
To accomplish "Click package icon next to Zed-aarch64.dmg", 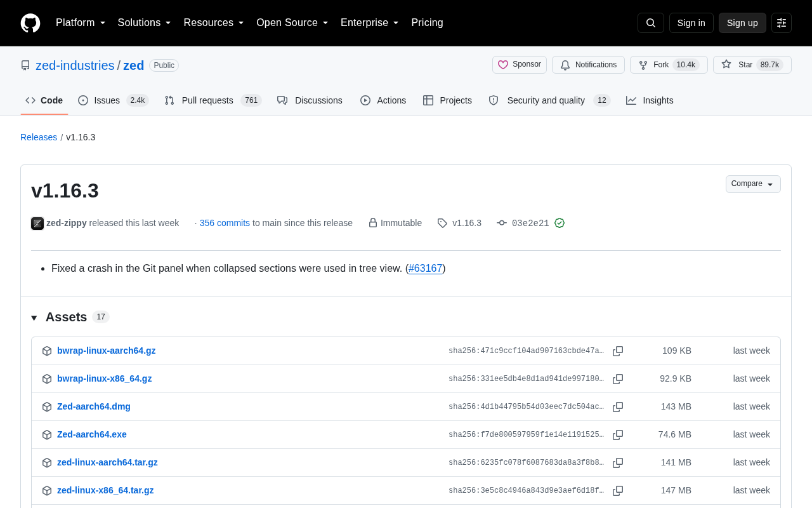I will pos(47,407).
